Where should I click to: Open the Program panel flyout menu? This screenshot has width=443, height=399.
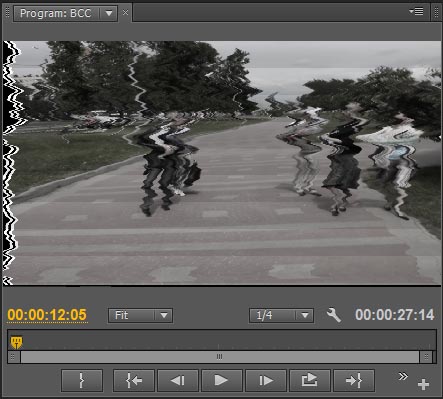click(416, 12)
